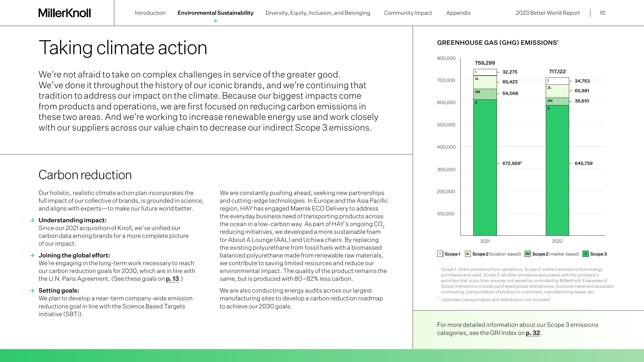Follow the p. 32 GRI Index link
The height and width of the screenshot is (362, 644).
(533, 333)
